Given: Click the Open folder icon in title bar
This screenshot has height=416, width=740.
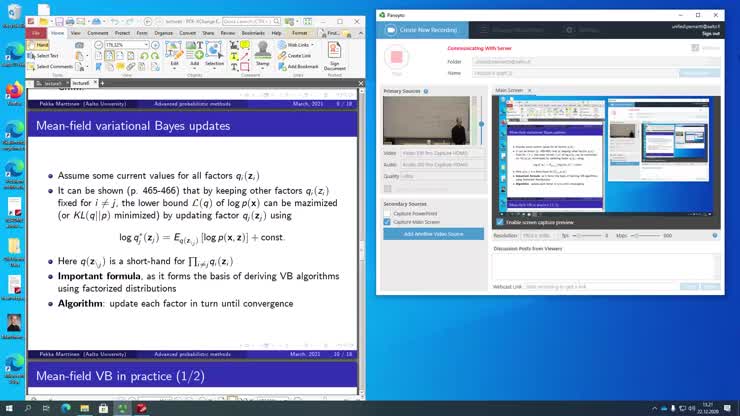Looking at the screenshot, I should (44, 21).
